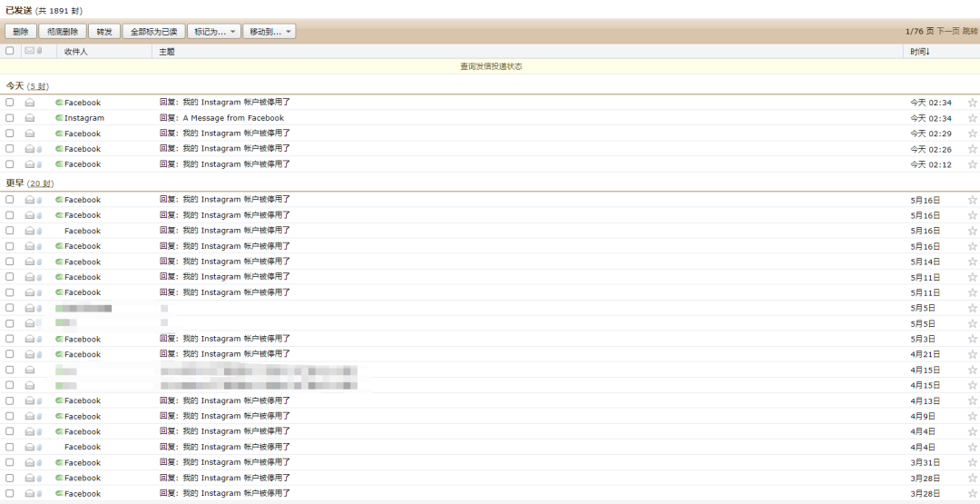Click envelope icon of 4月21日 email
Viewport: 980px width, 504px height.
(29, 354)
